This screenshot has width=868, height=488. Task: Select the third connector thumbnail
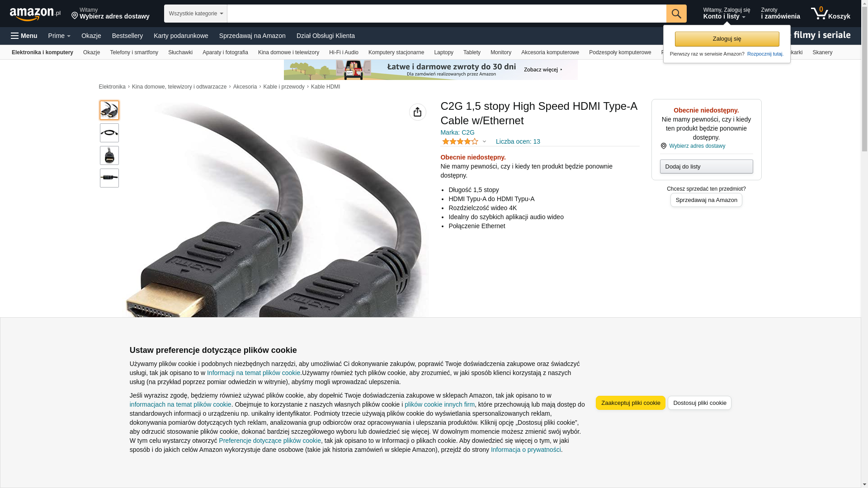tap(109, 155)
